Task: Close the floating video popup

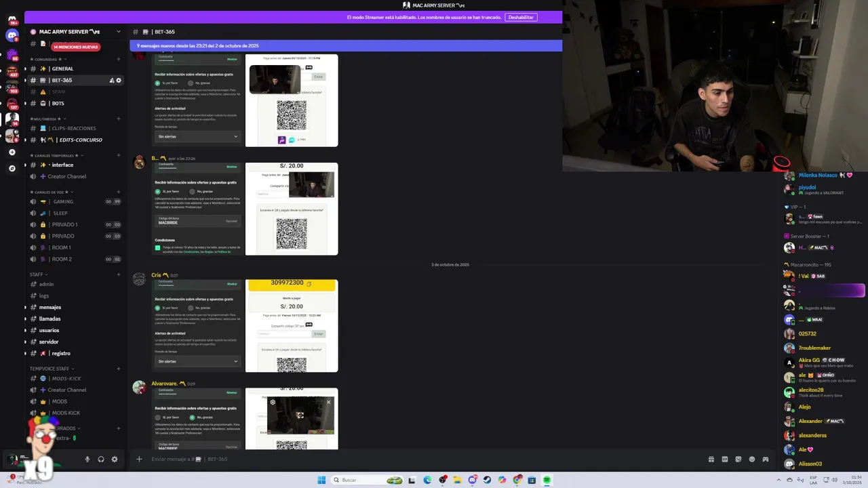Action: pyautogui.click(x=329, y=402)
